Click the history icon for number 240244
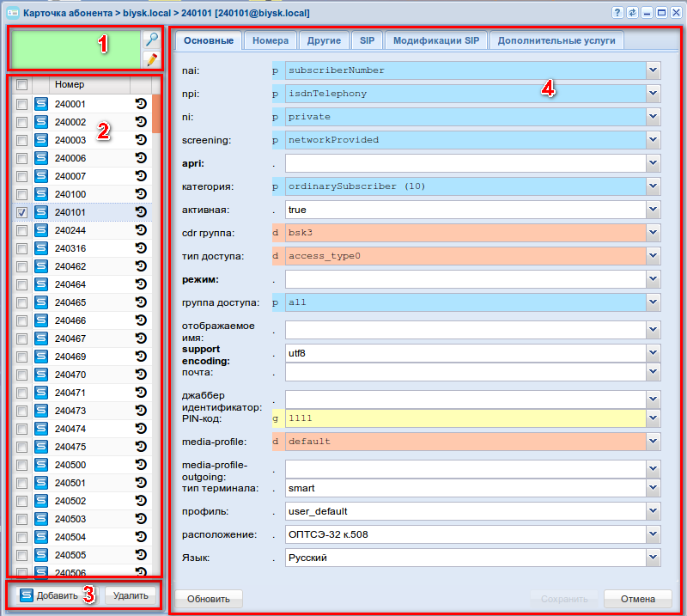687x616 pixels. pos(141,230)
